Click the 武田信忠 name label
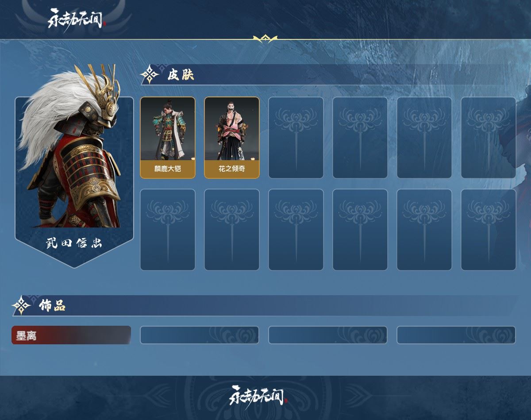This screenshot has width=531, height=420. (74, 243)
